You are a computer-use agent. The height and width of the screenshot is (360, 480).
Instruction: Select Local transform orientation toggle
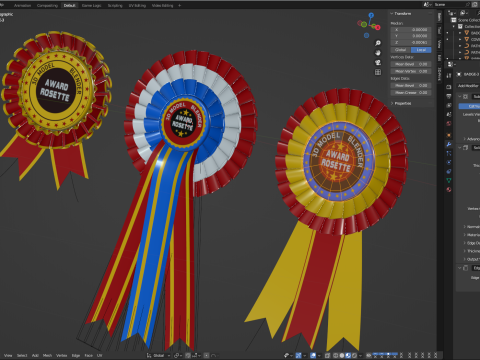coord(421,50)
